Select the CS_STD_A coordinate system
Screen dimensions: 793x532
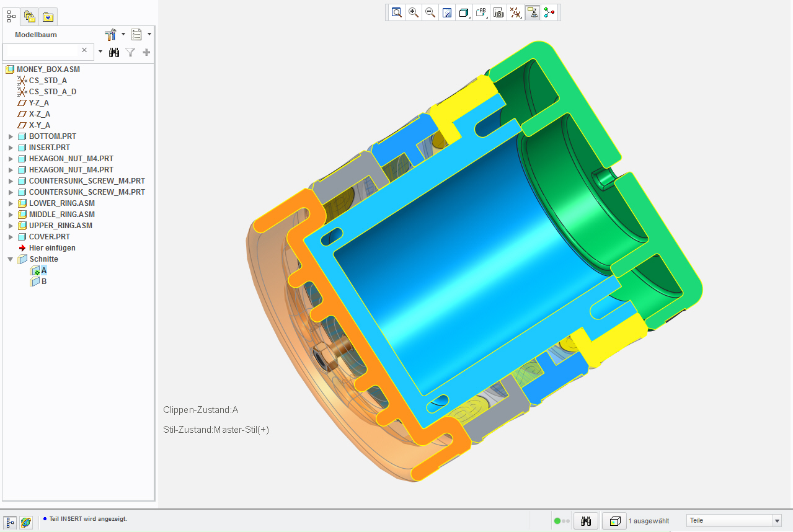point(48,81)
